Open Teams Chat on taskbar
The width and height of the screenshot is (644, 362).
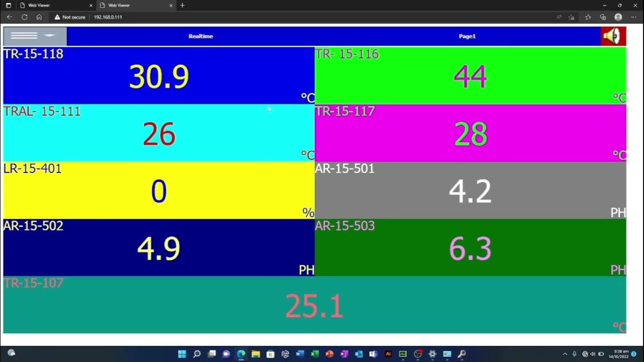click(226, 354)
